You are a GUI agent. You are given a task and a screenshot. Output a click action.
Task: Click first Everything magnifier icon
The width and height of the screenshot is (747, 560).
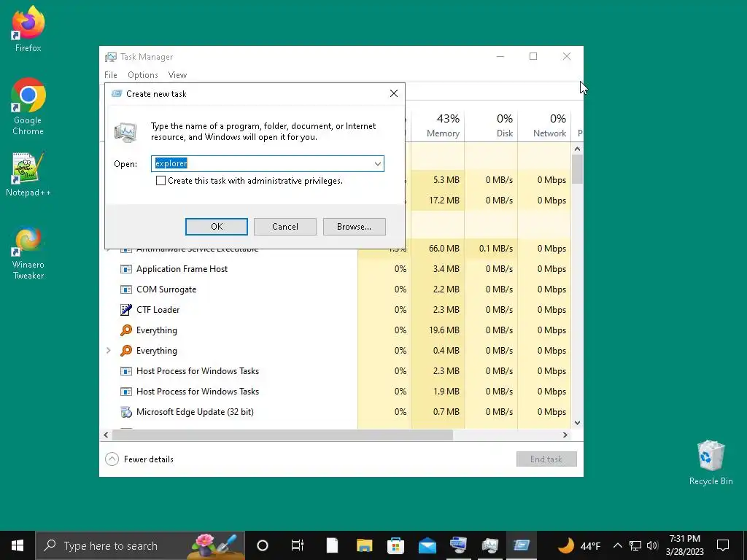coord(125,330)
